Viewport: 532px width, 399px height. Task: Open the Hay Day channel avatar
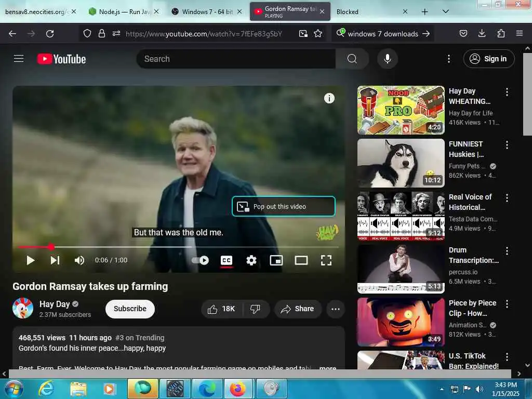point(23,308)
